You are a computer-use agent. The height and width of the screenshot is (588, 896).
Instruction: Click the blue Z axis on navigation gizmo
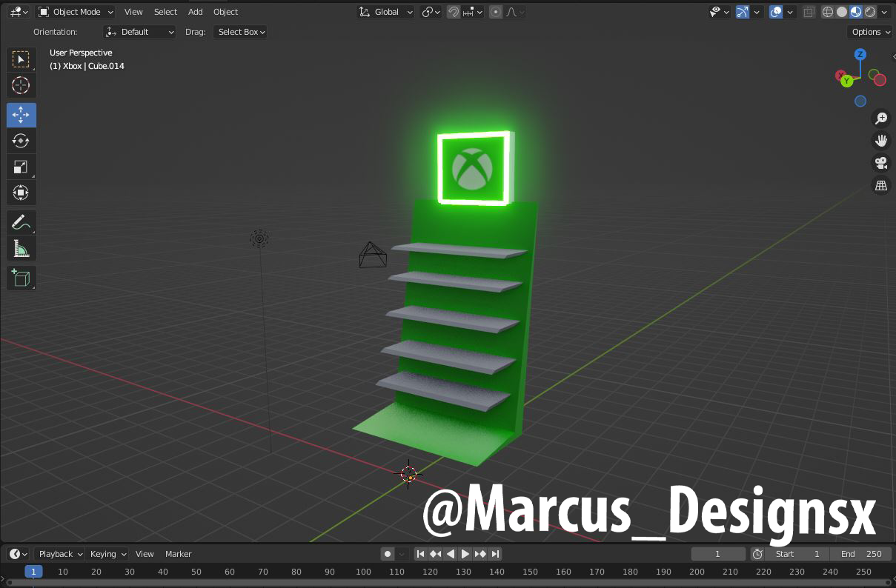860,55
